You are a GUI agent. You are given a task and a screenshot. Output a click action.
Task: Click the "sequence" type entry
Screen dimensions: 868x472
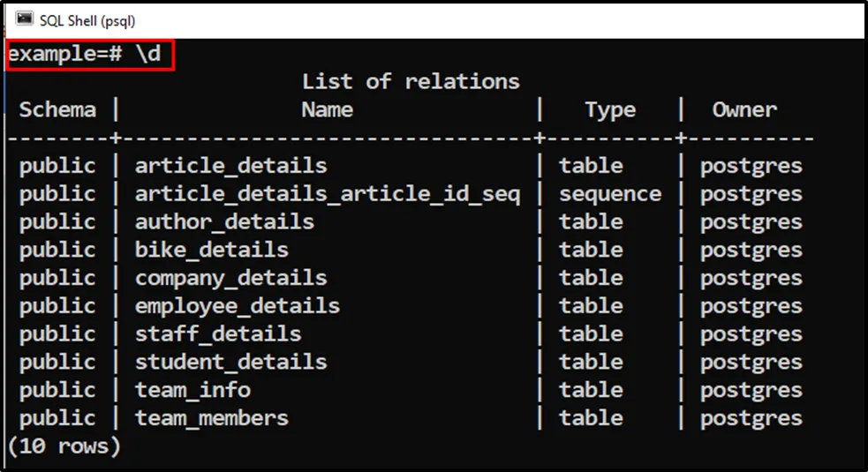pos(609,194)
